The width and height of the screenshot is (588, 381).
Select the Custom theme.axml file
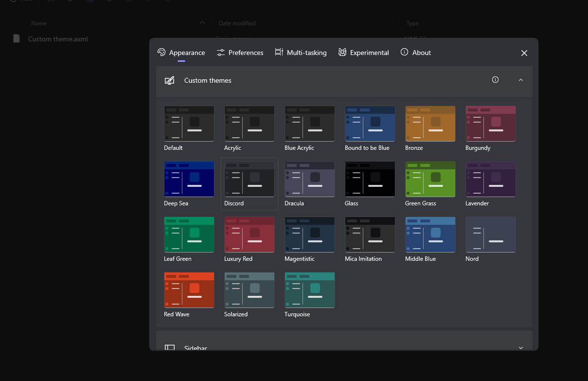pyautogui.click(x=58, y=39)
